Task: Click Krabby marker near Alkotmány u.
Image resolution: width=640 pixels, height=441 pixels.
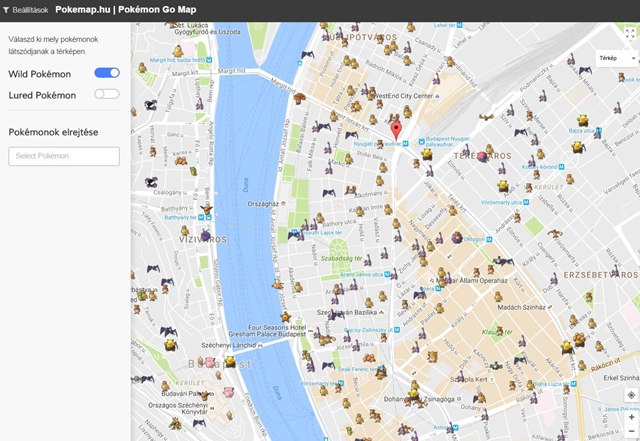Action: (351, 190)
